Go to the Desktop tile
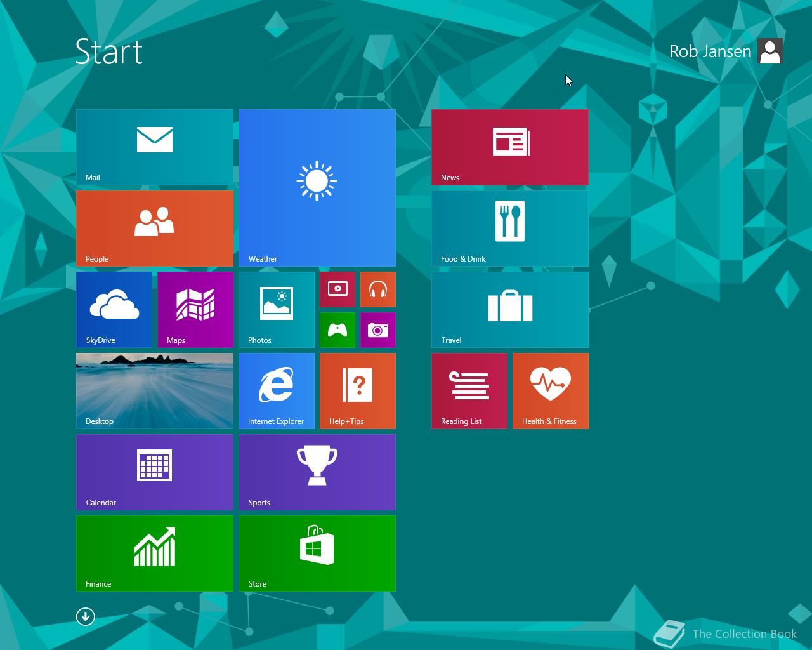The image size is (812, 650). pos(155,391)
